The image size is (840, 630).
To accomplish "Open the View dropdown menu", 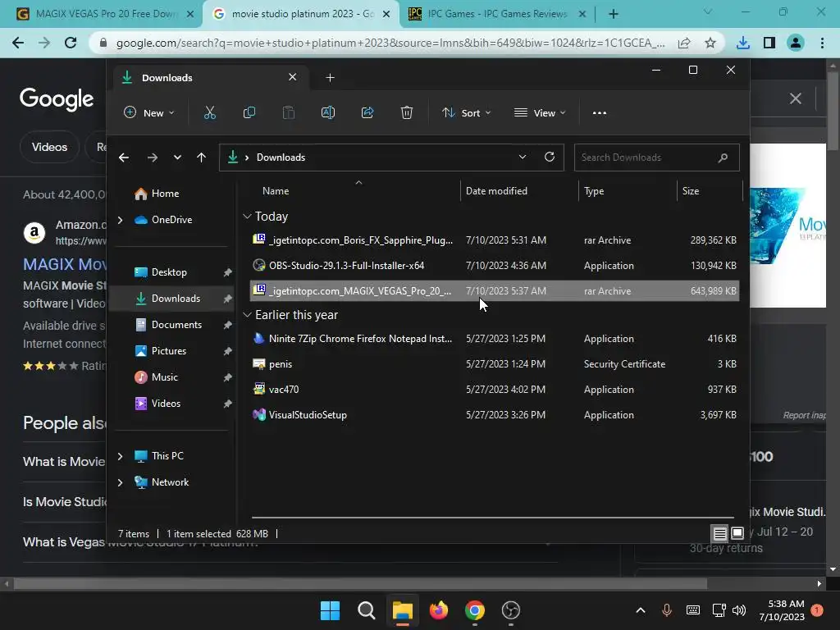I will pyautogui.click(x=540, y=113).
